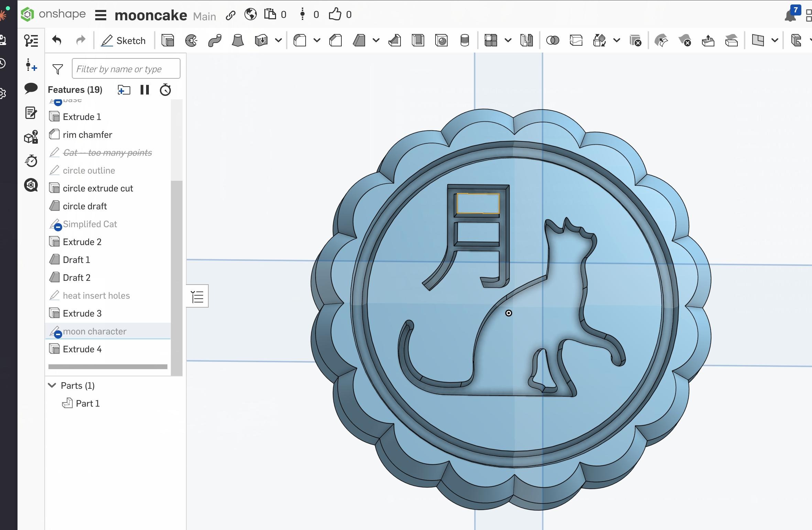Click the Undo arrow
Viewport: 812px width, 530px height.
tap(57, 41)
